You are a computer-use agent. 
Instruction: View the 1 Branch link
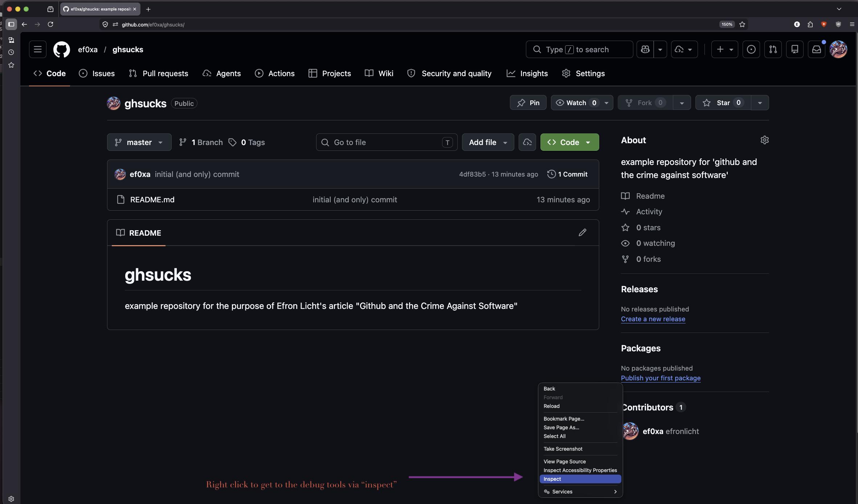(x=201, y=142)
